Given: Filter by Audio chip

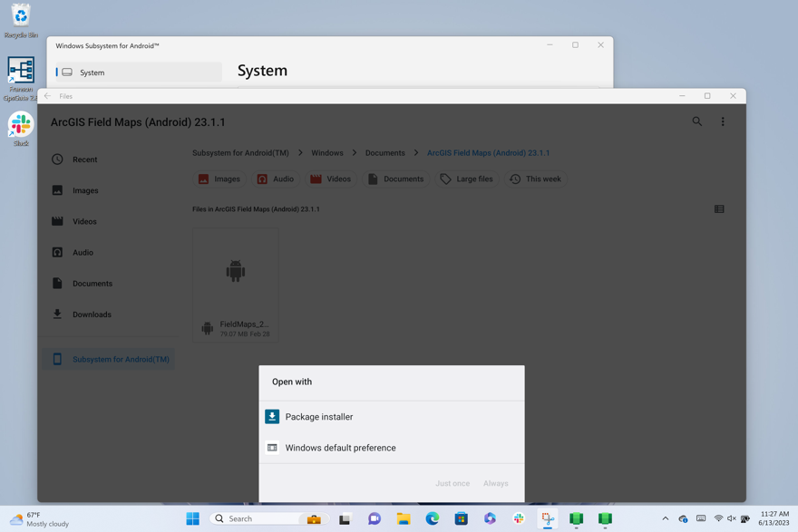Looking at the screenshot, I should tap(276, 179).
